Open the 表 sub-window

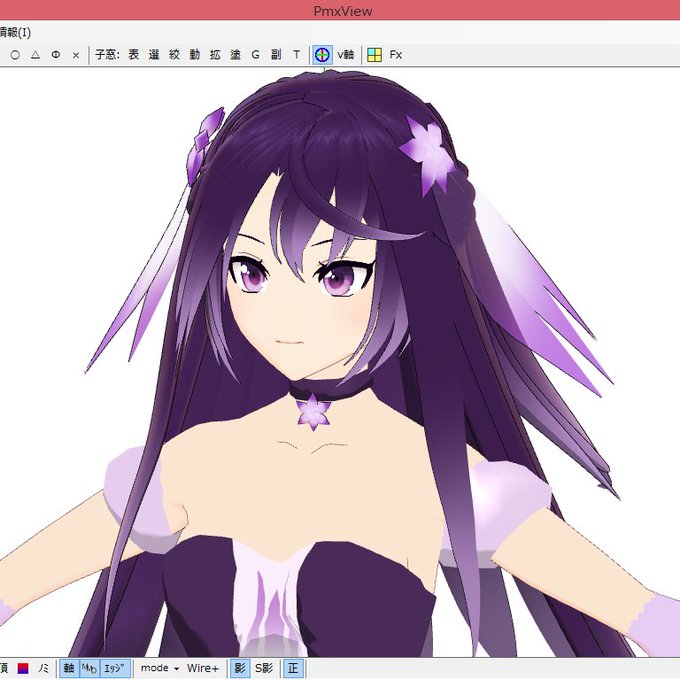click(134, 55)
